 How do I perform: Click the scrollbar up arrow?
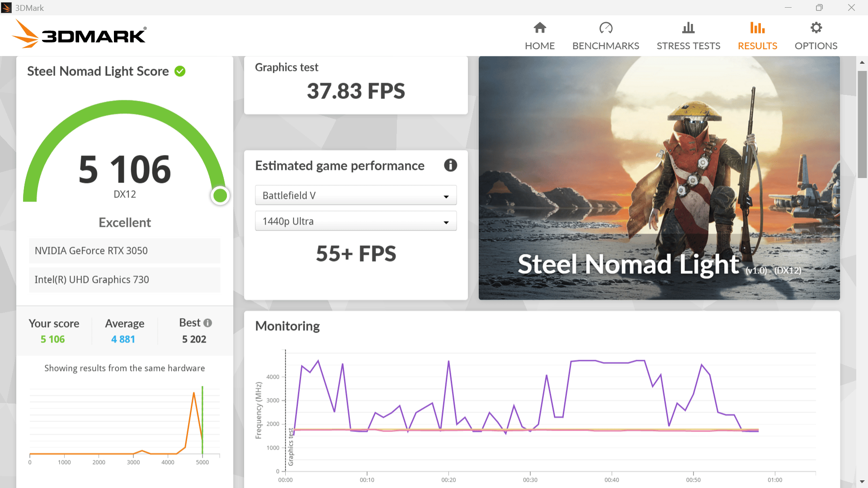(x=862, y=62)
